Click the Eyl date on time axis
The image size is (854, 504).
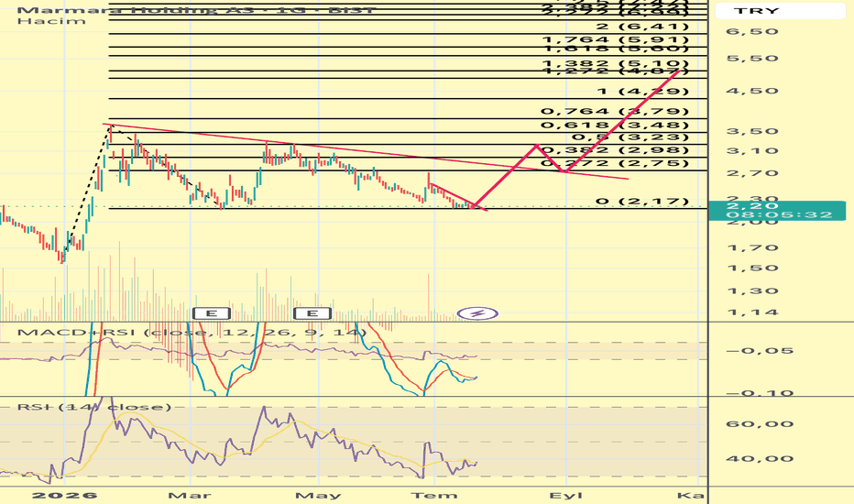(566, 495)
